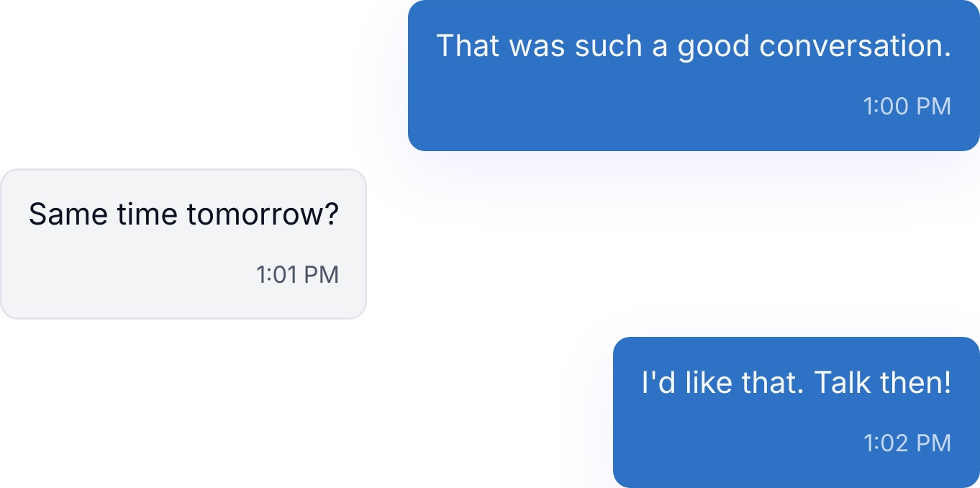The image size is (980, 488).
Task: Click the "I'd like that. Talk then!" message
Action: [797, 412]
